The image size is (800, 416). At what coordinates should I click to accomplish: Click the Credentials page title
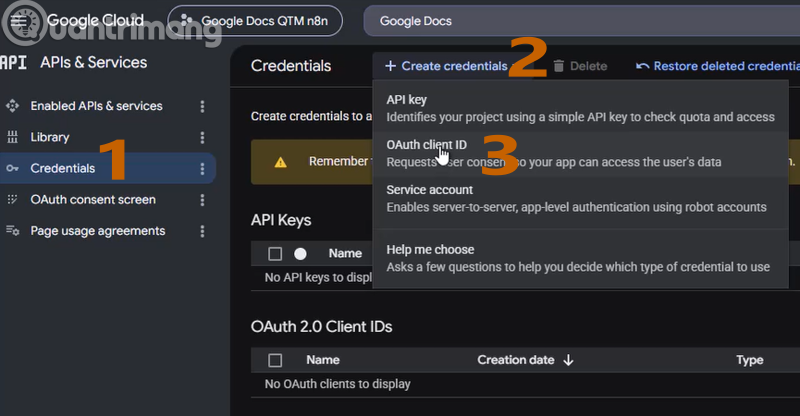[291, 66]
